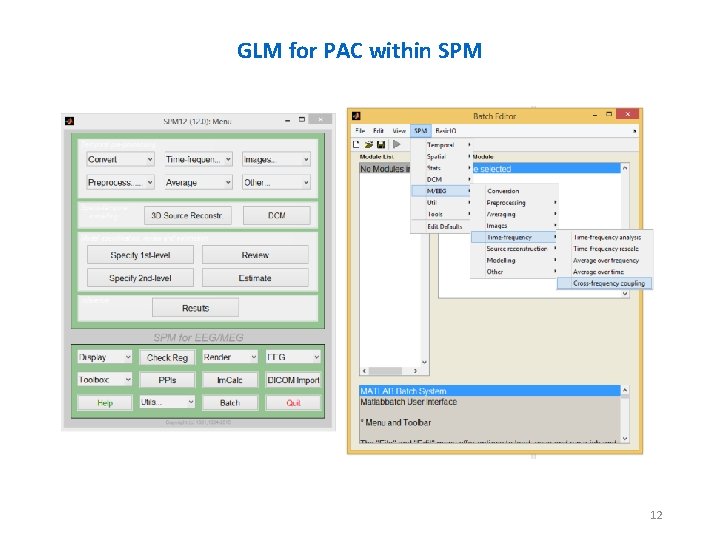Click the Batch button in SPM menu
Image resolution: width=720 pixels, height=540 pixels.
(230, 403)
